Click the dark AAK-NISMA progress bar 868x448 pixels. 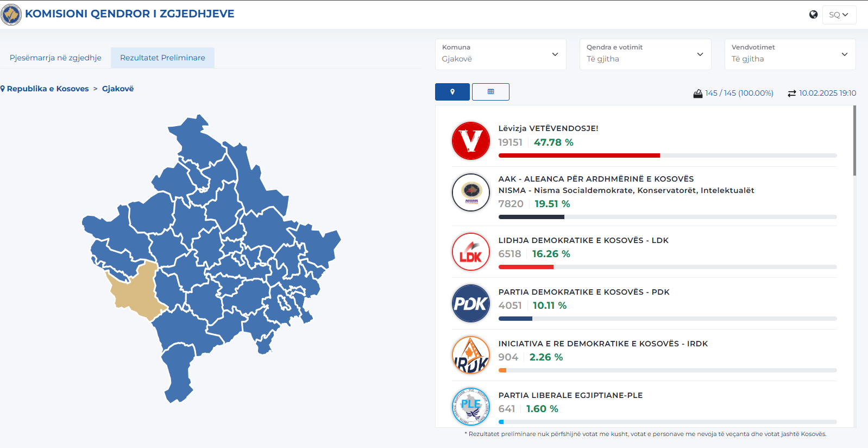pyautogui.click(x=531, y=217)
